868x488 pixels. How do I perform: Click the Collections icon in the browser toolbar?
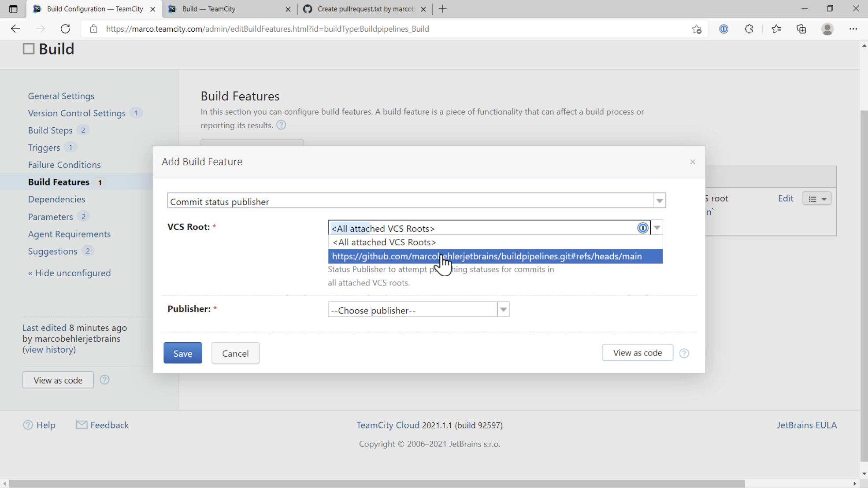point(801,29)
